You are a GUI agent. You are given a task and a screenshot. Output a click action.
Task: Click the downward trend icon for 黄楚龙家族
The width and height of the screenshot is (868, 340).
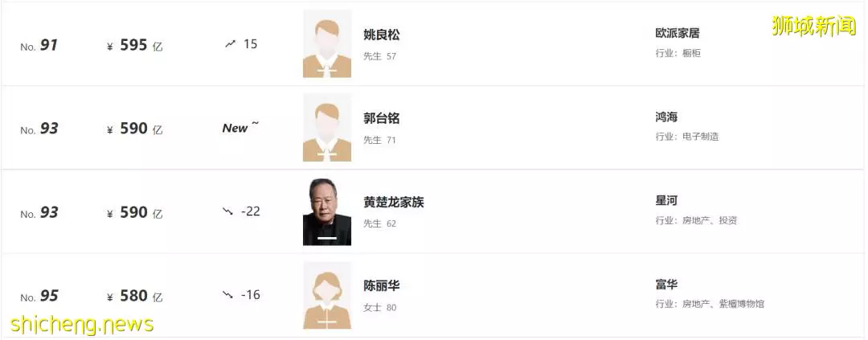tap(227, 211)
